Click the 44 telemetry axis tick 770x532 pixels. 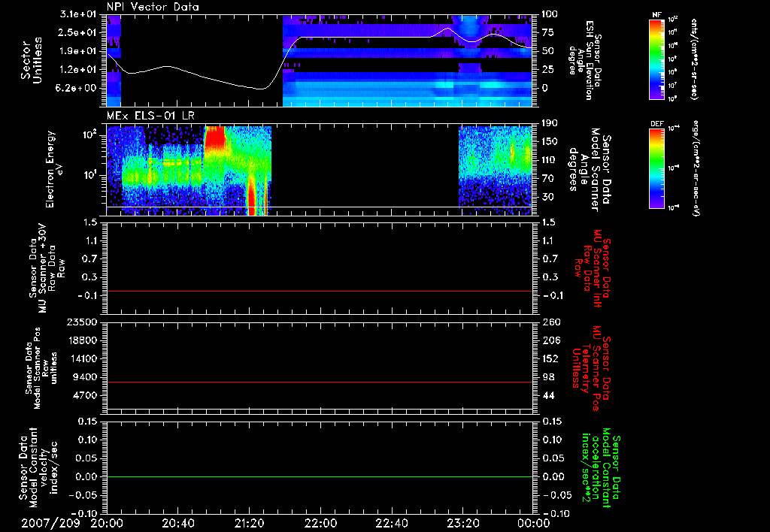pos(547,396)
